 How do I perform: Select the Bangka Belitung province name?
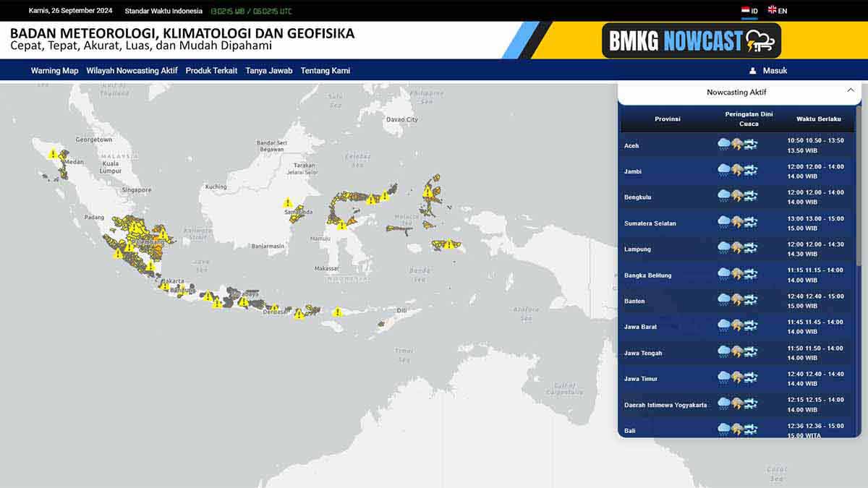(x=648, y=275)
